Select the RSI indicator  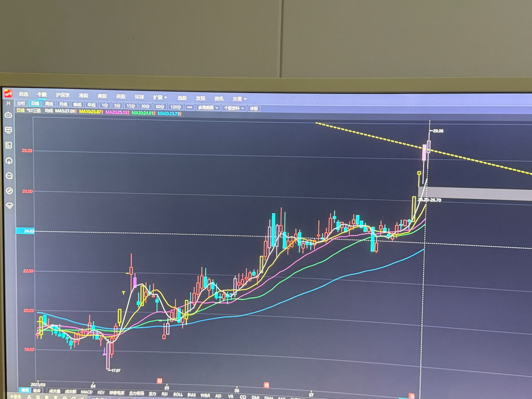(x=165, y=394)
